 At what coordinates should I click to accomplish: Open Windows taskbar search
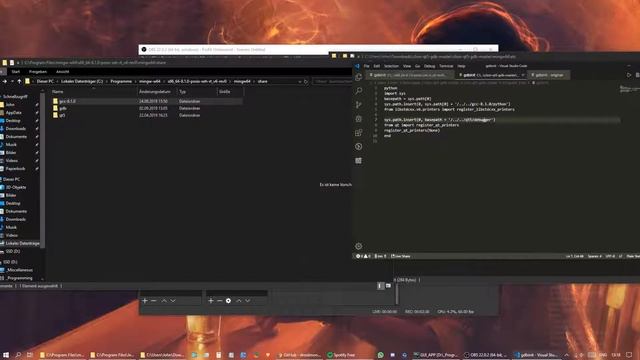(x=18, y=355)
